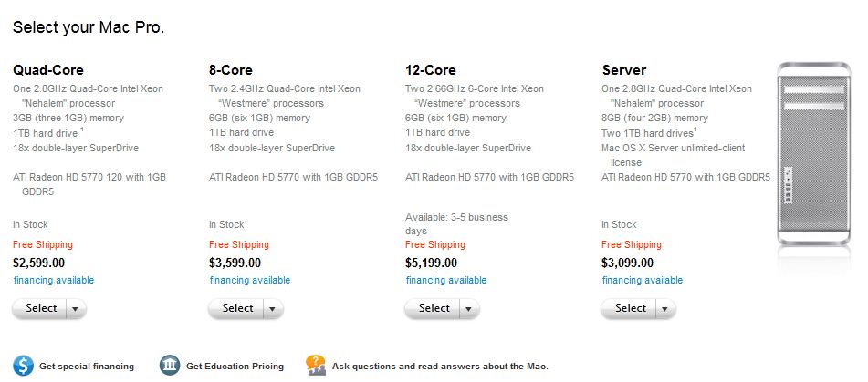This screenshot has width=868, height=382.
Task: Click the 12-Core model heading
Action: tap(431, 70)
